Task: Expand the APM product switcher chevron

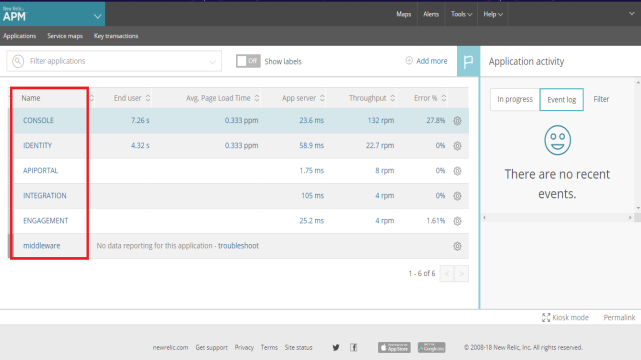Action: (x=97, y=16)
